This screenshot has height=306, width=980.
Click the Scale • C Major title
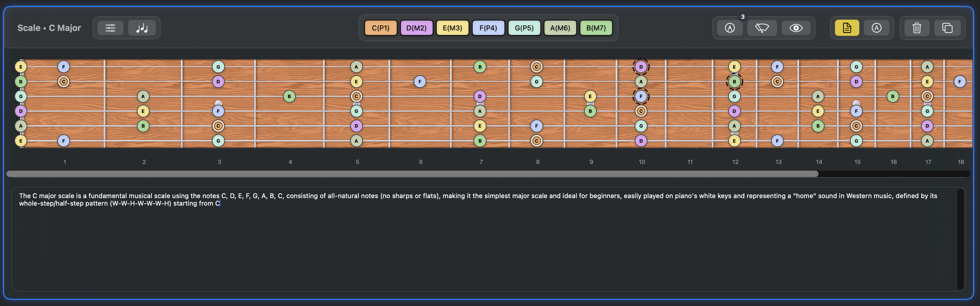(x=49, y=27)
